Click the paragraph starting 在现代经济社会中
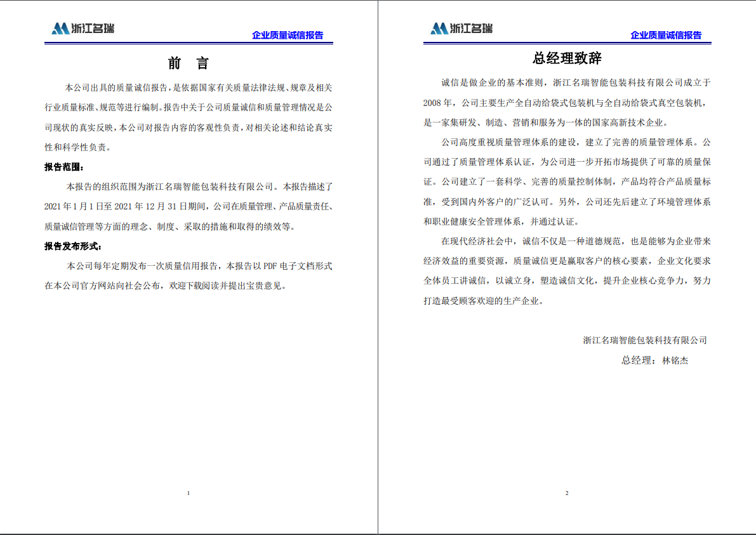The width and height of the screenshot is (756, 535). point(567,271)
